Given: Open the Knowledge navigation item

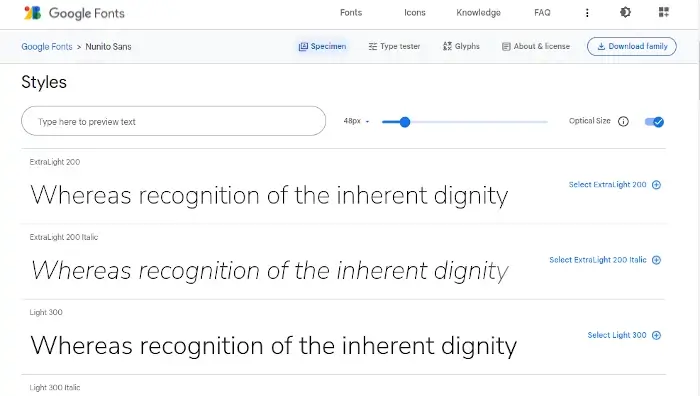Looking at the screenshot, I should point(478,13).
